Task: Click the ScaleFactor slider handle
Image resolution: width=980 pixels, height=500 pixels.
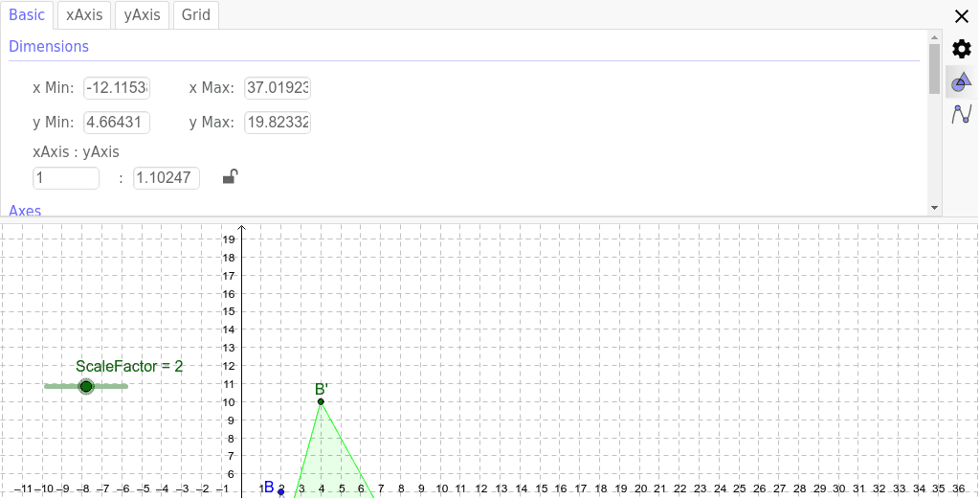Action: click(86, 386)
